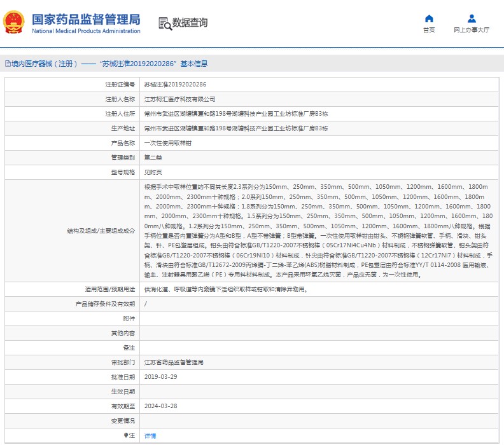This screenshot has height=445, width=504.
Task: Click the 附件 row label
Action: (129, 318)
